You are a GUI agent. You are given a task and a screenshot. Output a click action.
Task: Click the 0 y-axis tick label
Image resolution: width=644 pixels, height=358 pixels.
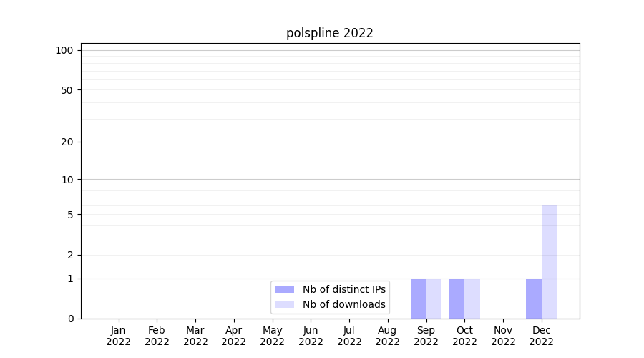pyautogui.click(x=70, y=319)
